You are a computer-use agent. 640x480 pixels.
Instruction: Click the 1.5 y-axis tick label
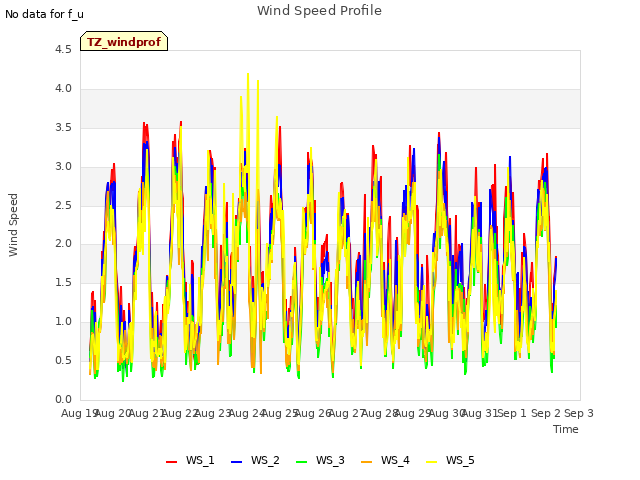click(63, 282)
